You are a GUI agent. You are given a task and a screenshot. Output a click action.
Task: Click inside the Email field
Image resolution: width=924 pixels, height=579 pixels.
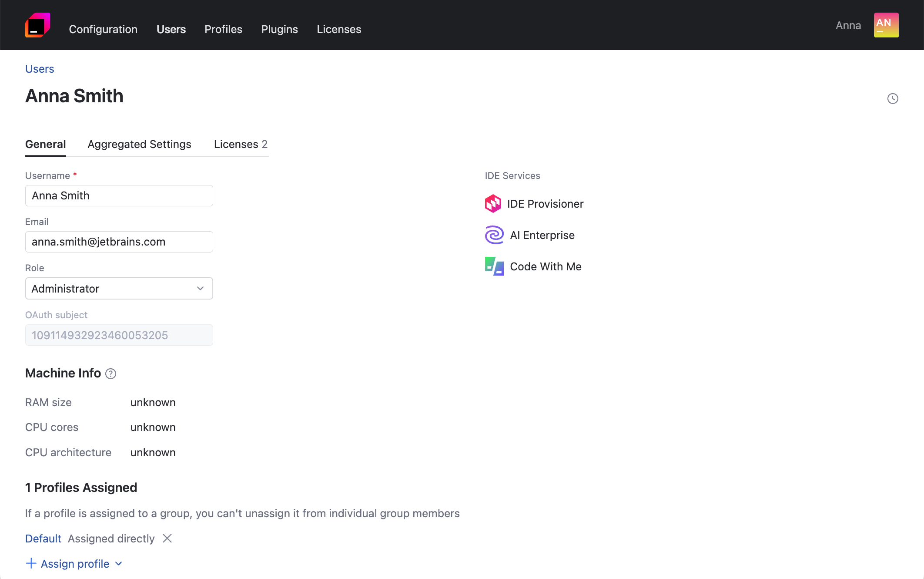tap(119, 242)
